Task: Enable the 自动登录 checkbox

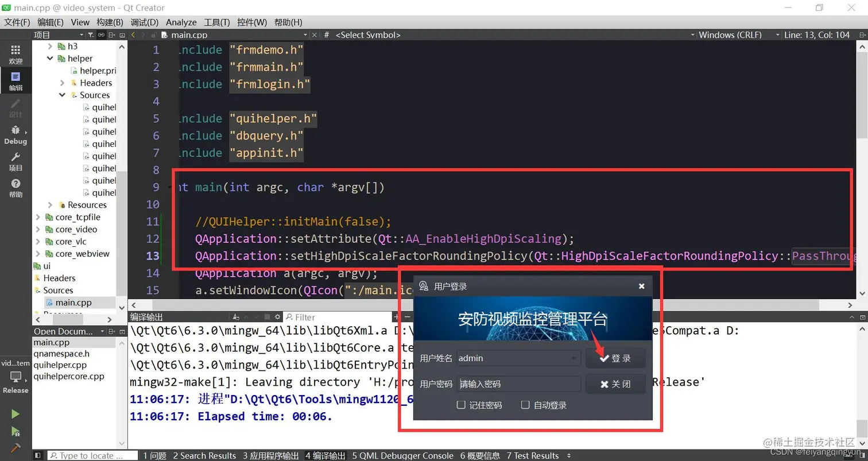Action: click(x=525, y=405)
